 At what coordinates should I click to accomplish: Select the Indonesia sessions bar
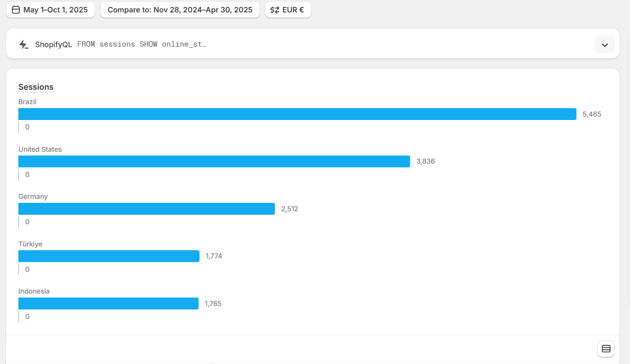[108, 303]
